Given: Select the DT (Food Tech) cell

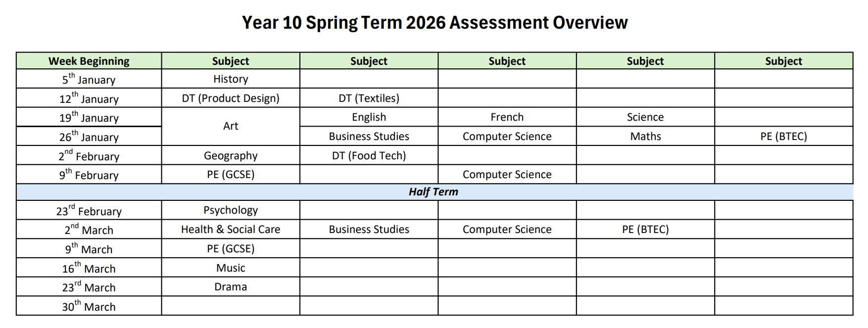Looking at the screenshot, I should (369, 156).
